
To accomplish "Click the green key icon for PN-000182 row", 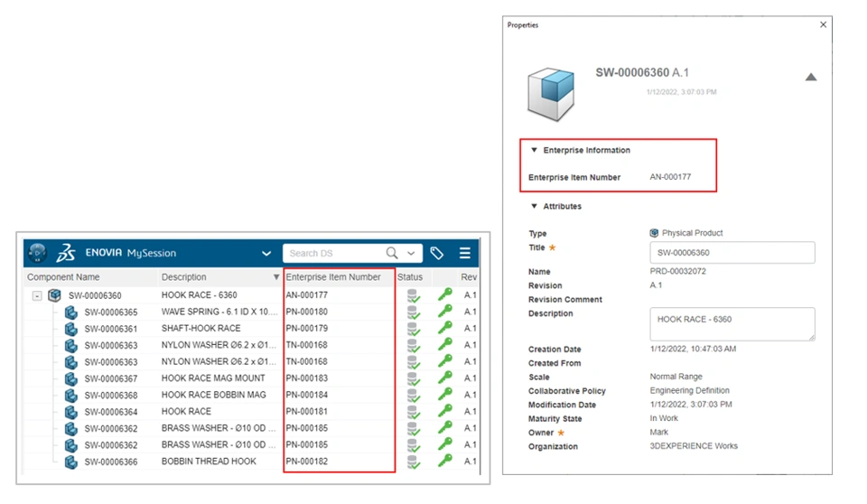I will click(x=445, y=461).
